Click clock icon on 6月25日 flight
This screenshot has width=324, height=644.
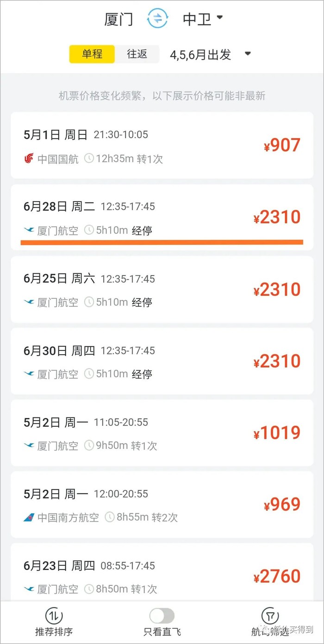click(x=88, y=302)
